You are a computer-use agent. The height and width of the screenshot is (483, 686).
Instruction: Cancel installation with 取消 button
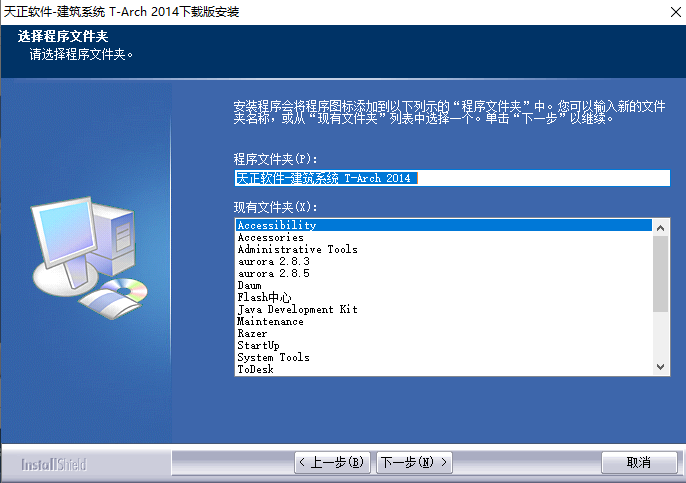click(639, 462)
